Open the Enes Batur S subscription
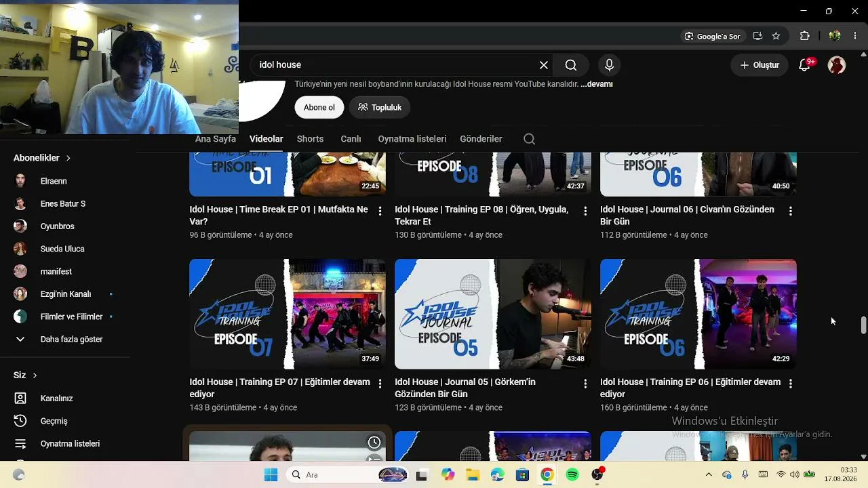The width and height of the screenshot is (868, 488). (64, 203)
